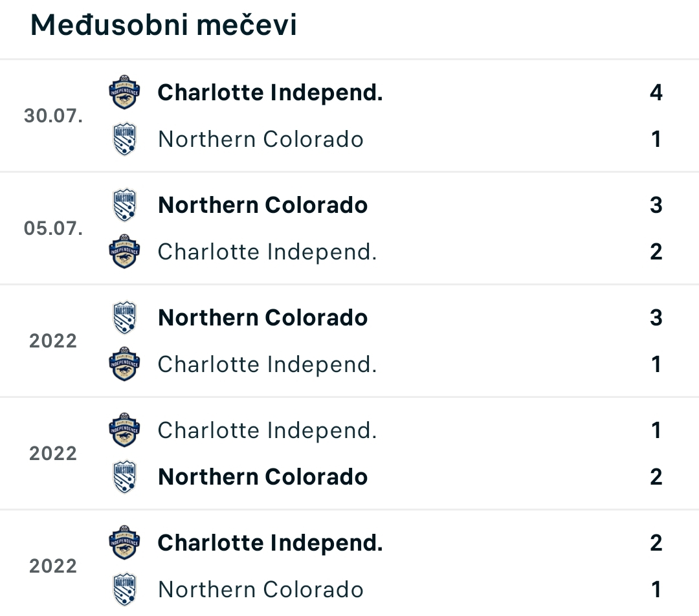Viewport: 699px width, 616px height.
Task: Open bold Charlotte Independend. in 2-1 match
Action: click(x=270, y=543)
